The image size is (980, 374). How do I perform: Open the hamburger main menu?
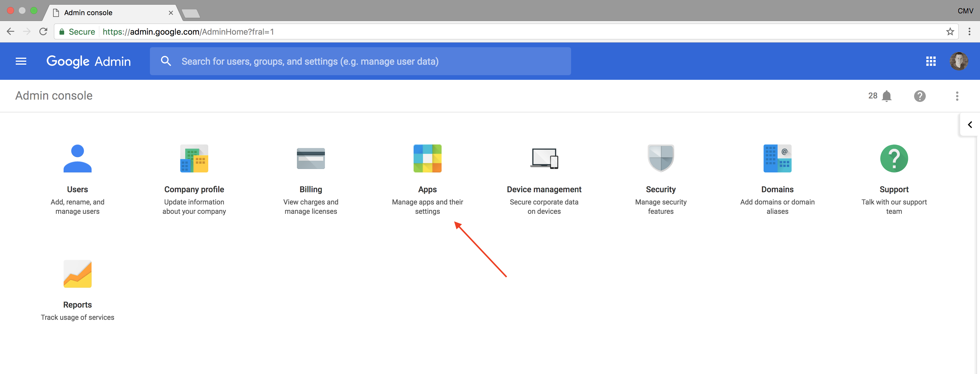click(21, 61)
